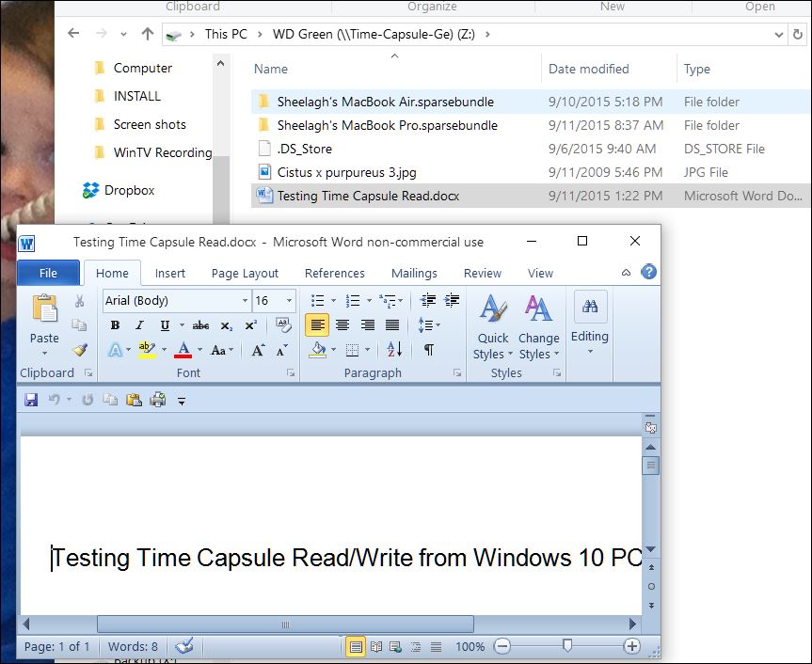
Task: Open font color dropdown arrow
Action: point(199,350)
